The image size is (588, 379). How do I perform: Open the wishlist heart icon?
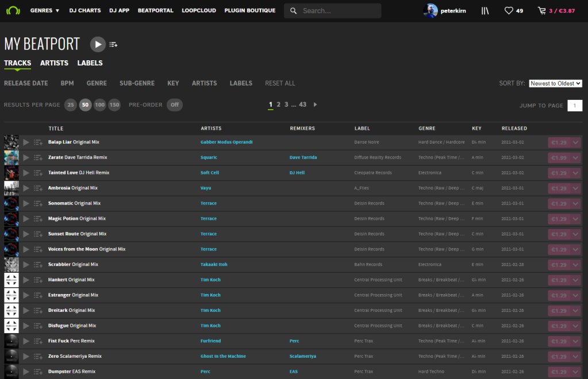pyautogui.click(x=508, y=10)
